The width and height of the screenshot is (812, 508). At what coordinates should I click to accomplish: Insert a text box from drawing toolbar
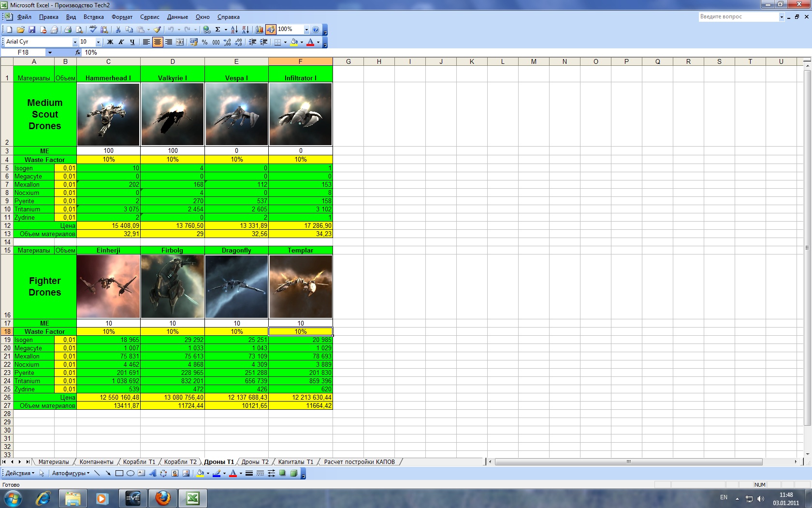pyautogui.click(x=141, y=473)
